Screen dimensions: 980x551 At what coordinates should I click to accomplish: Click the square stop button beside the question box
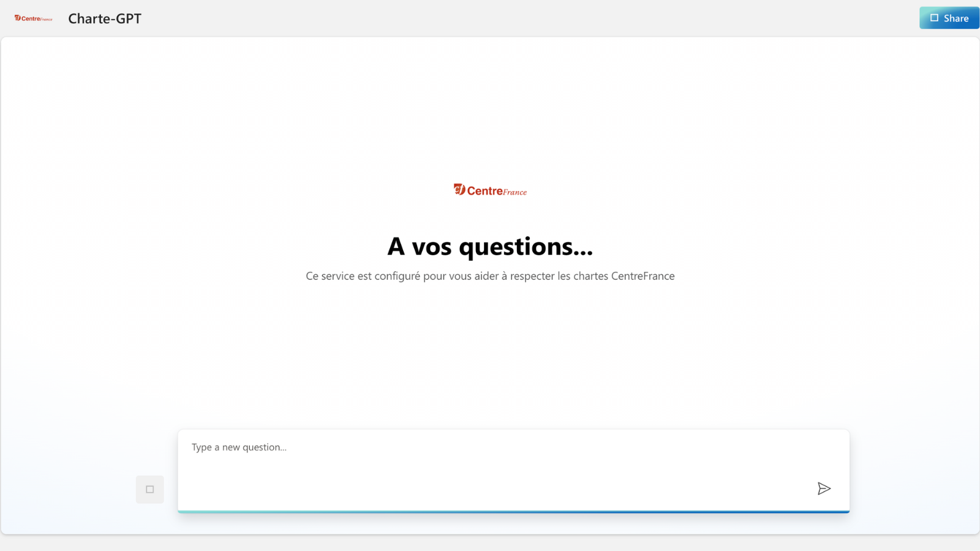(150, 489)
